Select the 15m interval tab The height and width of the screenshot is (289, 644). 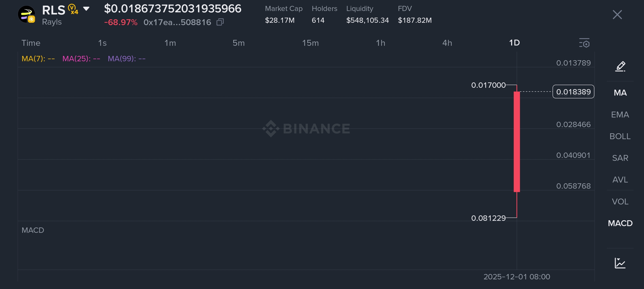coord(310,43)
